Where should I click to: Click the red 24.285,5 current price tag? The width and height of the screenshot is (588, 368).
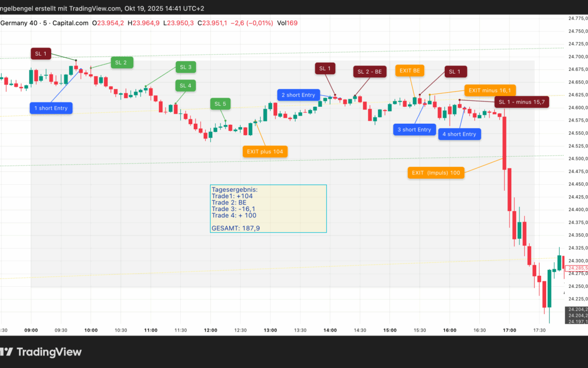pyautogui.click(x=576, y=269)
